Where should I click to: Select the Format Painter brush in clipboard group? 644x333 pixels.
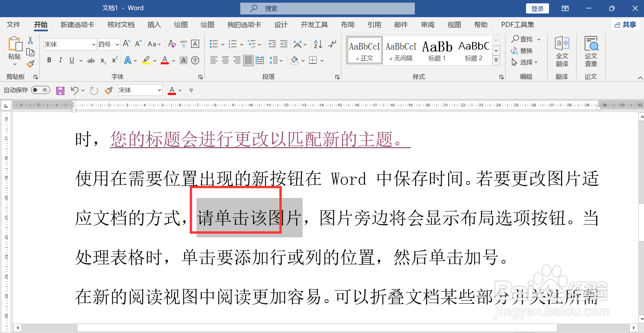coord(30,64)
